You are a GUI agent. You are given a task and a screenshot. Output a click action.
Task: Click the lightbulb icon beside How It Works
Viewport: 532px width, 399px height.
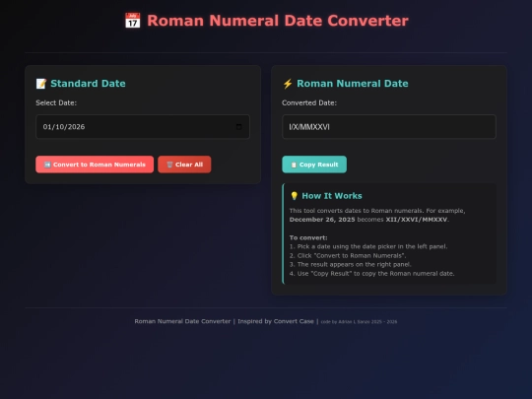pyautogui.click(x=294, y=196)
